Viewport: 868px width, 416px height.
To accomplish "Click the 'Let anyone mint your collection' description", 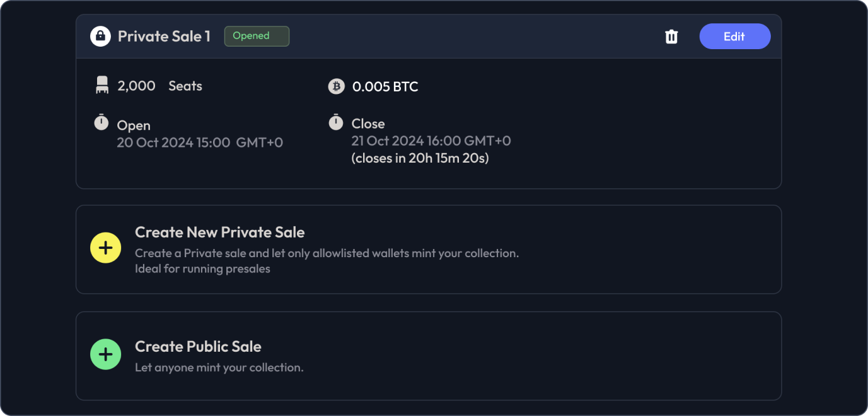I will (219, 367).
